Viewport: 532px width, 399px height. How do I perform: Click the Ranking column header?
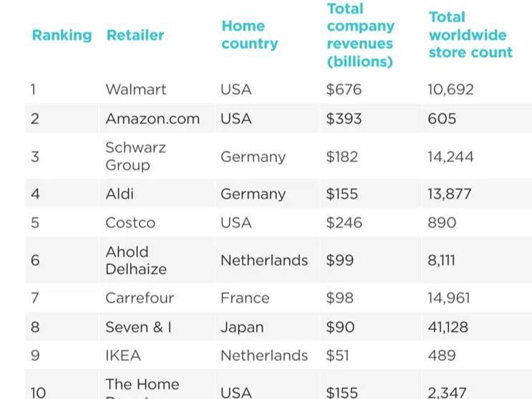click(62, 35)
